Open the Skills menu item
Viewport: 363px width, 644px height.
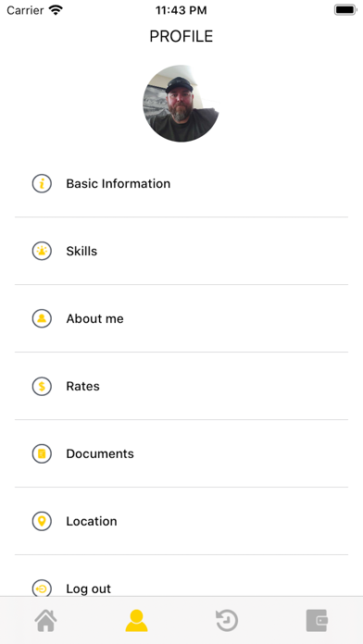pos(181,251)
